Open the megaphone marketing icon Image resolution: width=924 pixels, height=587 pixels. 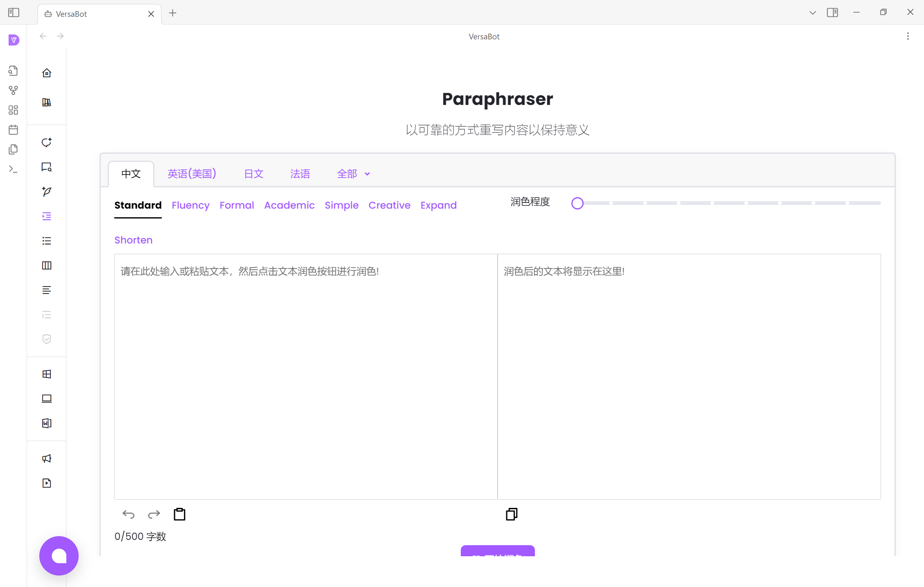47,458
